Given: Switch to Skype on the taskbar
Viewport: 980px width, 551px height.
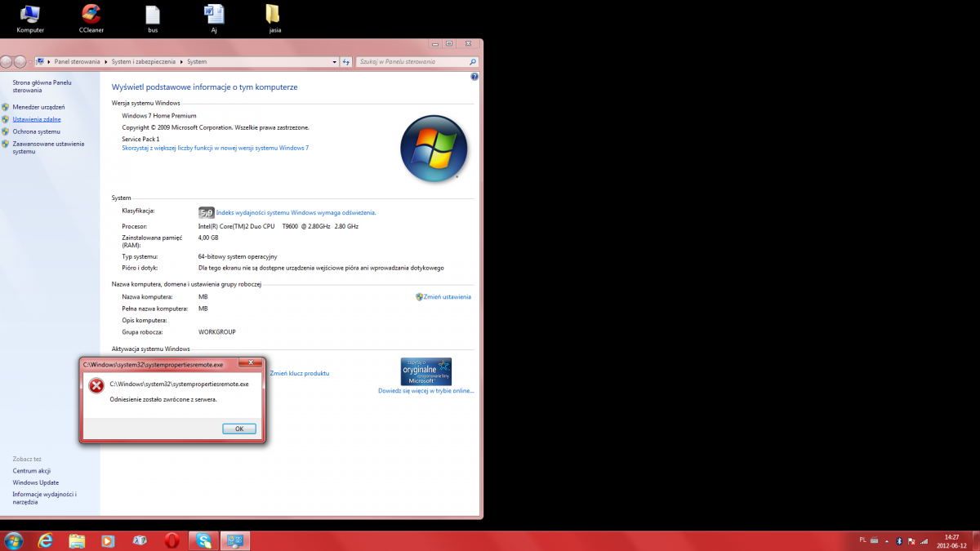Looking at the screenshot, I should [203, 540].
